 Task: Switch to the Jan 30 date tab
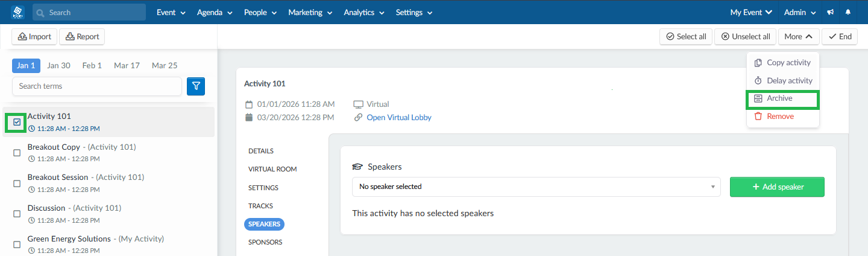click(58, 65)
